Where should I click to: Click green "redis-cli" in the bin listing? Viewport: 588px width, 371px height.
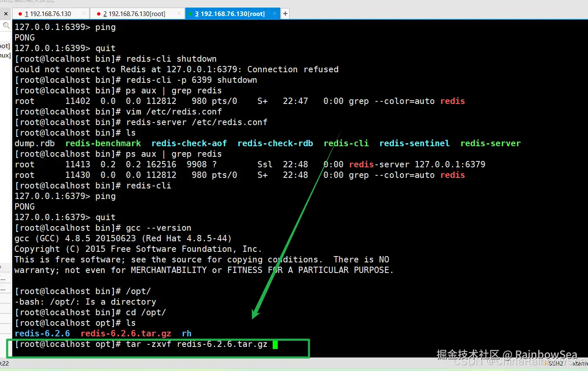[346, 143]
